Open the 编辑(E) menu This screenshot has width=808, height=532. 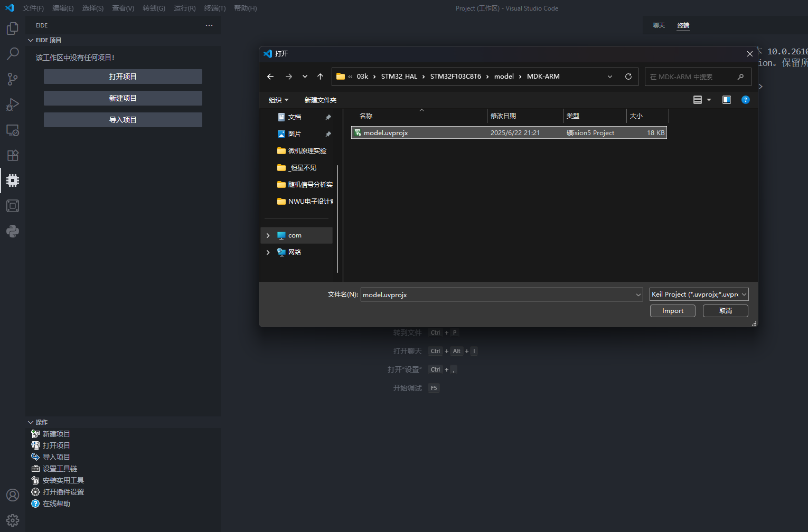pos(63,8)
